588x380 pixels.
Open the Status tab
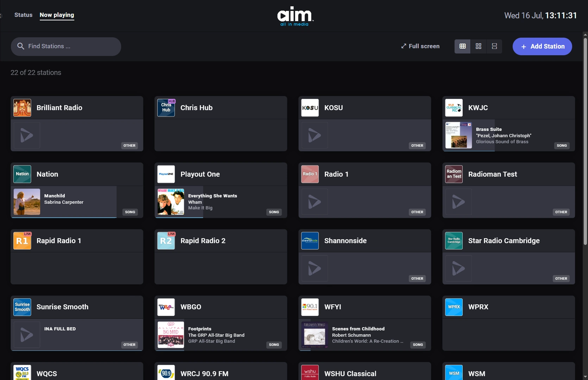(x=23, y=15)
